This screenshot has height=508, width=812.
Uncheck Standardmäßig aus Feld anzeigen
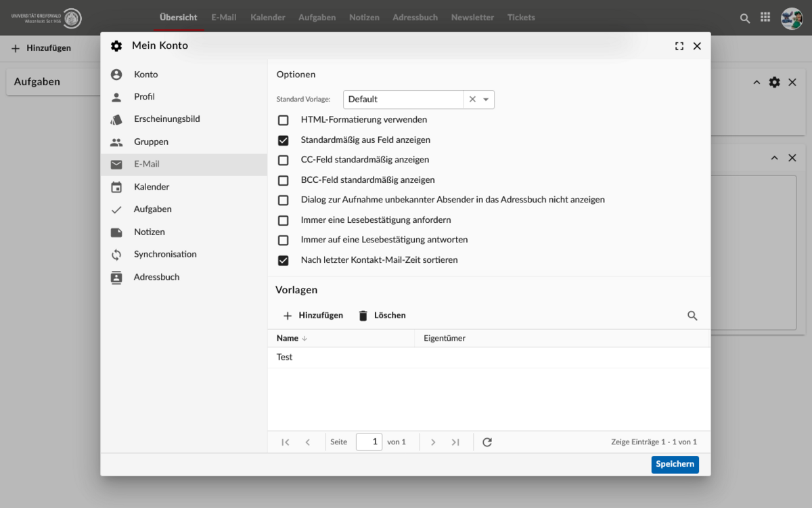tap(284, 140)
